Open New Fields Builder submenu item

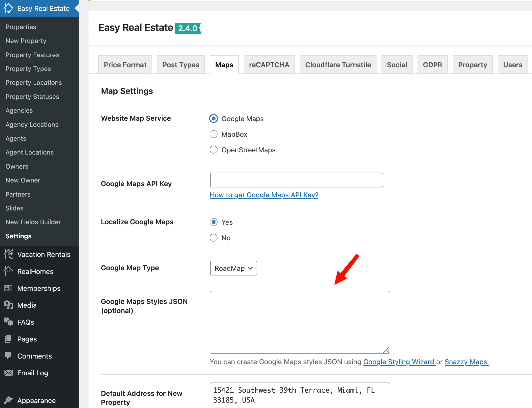pyautogui.click(x=33, y=222)
